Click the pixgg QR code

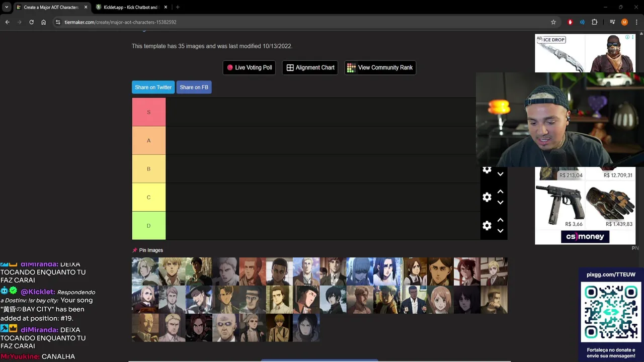coord(611,312)
